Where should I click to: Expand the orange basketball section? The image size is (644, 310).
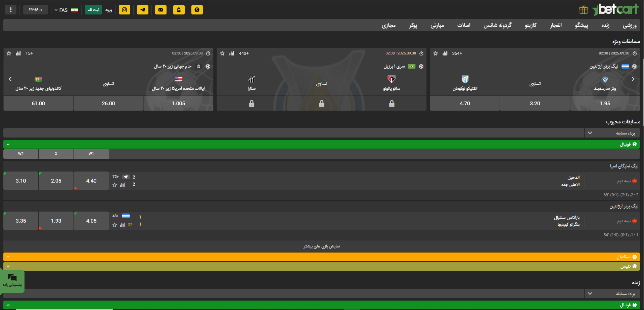coord(321,257)
